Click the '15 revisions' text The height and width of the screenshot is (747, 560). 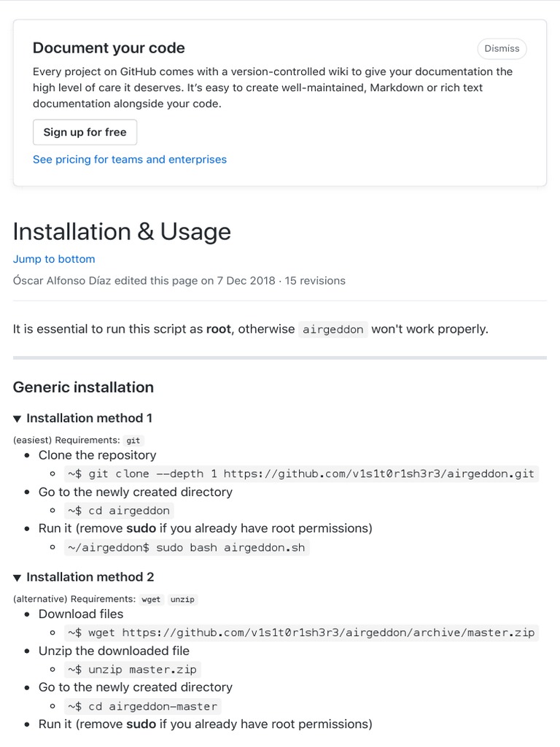(x=315, y=280)
